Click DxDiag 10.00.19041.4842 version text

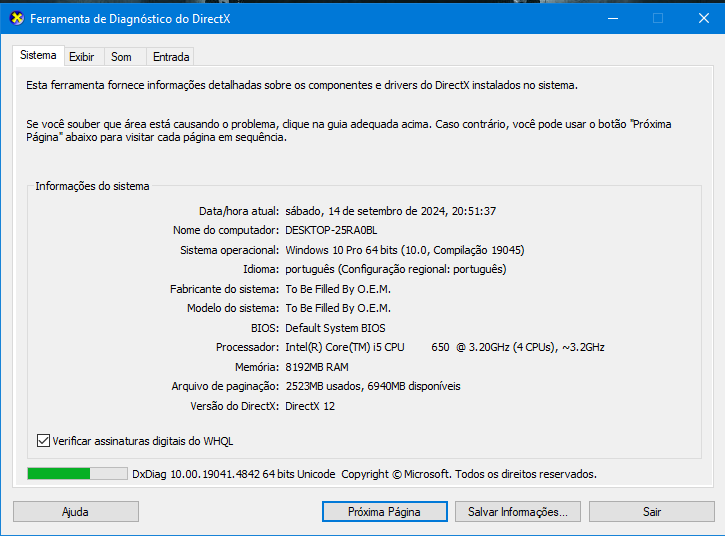pyautogui.click(x=233, y=474)
